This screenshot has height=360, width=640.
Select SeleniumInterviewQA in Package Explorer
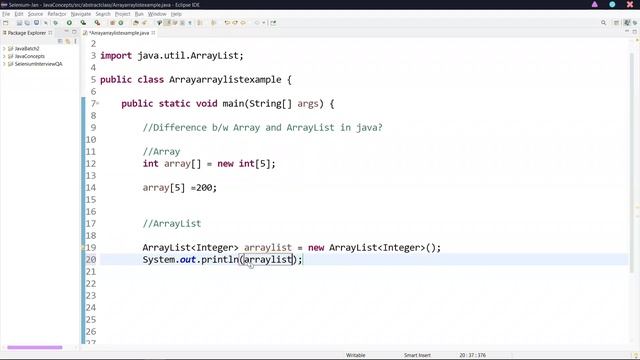click(38, 64)
